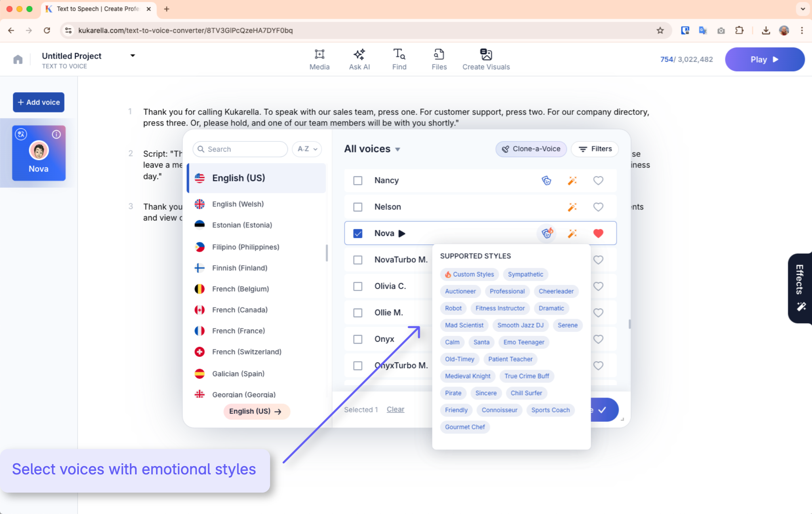Open a new browser tab
Image resolution: width=812 pixels, height=514 pixels.
click(x=167, y=9)
